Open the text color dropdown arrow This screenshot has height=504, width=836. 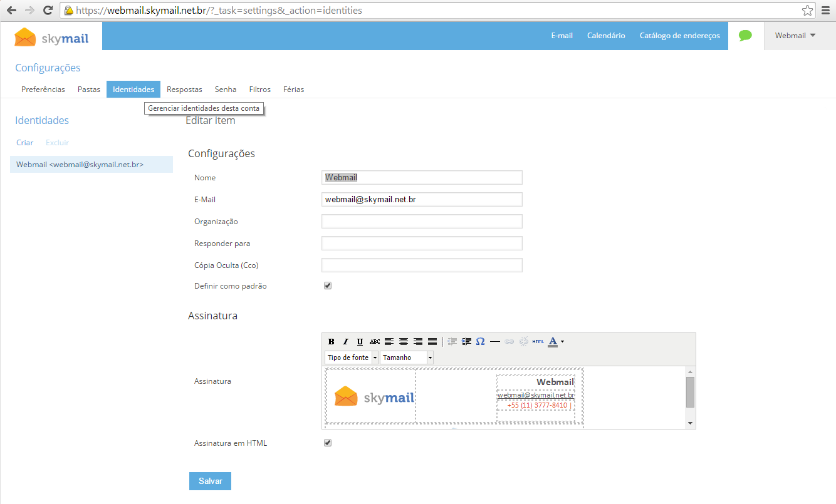tap(563, 342)
